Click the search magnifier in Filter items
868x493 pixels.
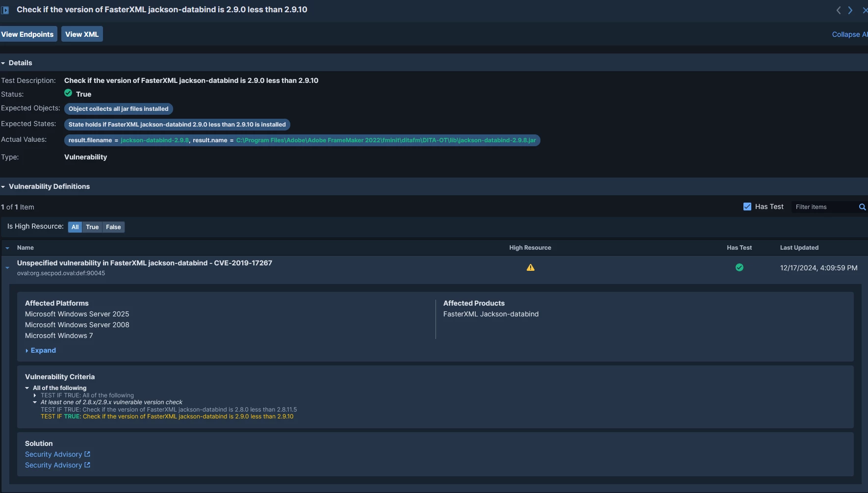(x=862, y=207)
